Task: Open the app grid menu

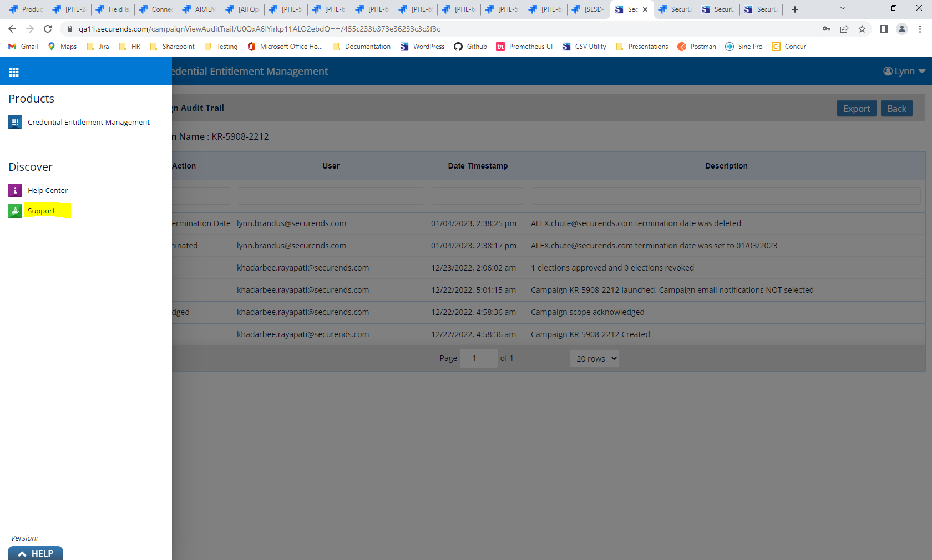Action: pyautogui.click(x=14, y=71)
